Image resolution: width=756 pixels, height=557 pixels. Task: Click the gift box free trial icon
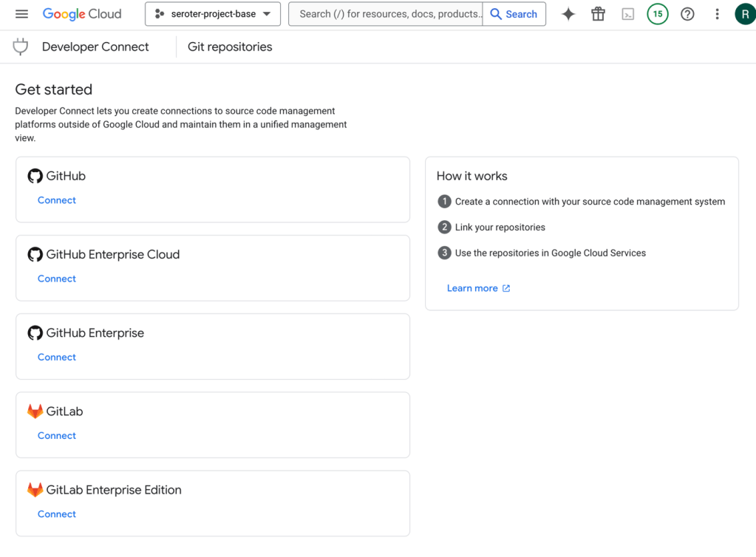[x=598, y=14]
